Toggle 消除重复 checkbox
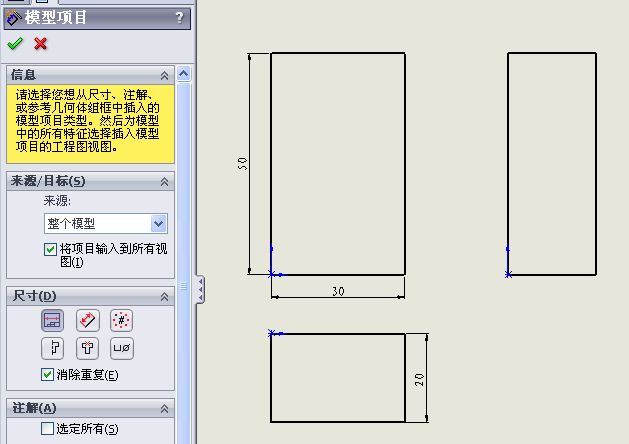Image resolution: width=629 pixels, height=444 pixels. tap(47, 375)
